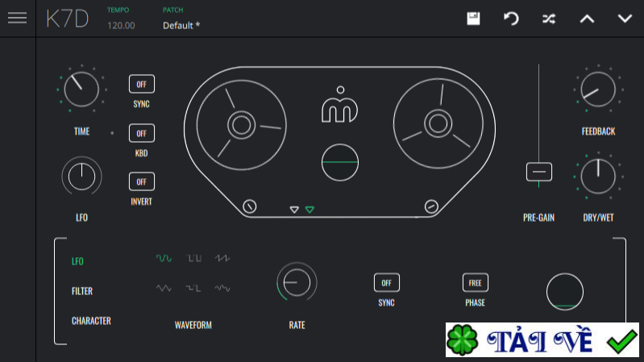The image size is (644, 362).
Task: Open the Default patch name selector
Action: [181, 26]
